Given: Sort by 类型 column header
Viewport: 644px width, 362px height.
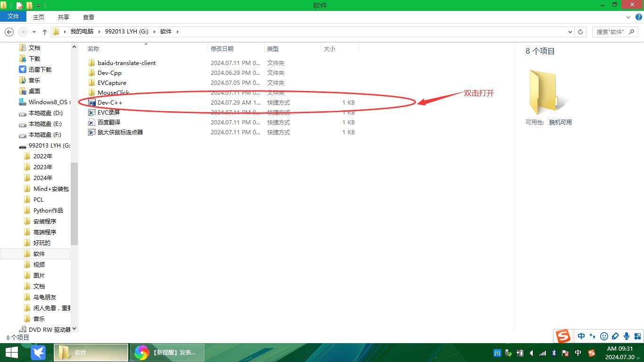Looking at the screenshot, I should [x=292, y=48].
